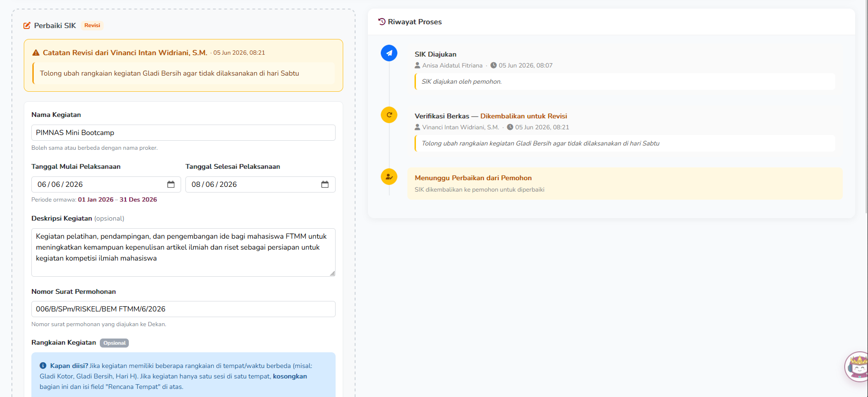Click the warning triangle icon in Catatan Revisi
Screen dimensions: 868x397
36,53
